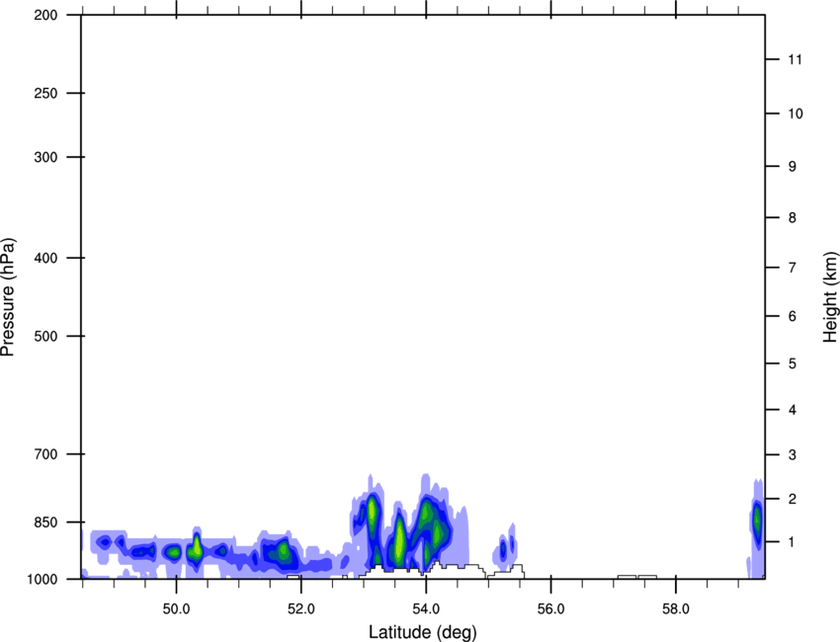Click the 11 km height label
840x642 pixels.
[796, 59]
